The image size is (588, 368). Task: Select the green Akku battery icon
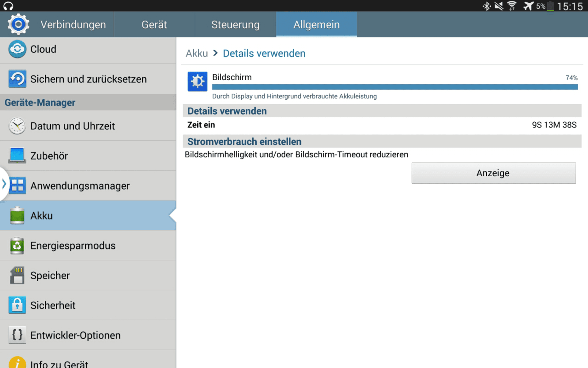(17, 215)
